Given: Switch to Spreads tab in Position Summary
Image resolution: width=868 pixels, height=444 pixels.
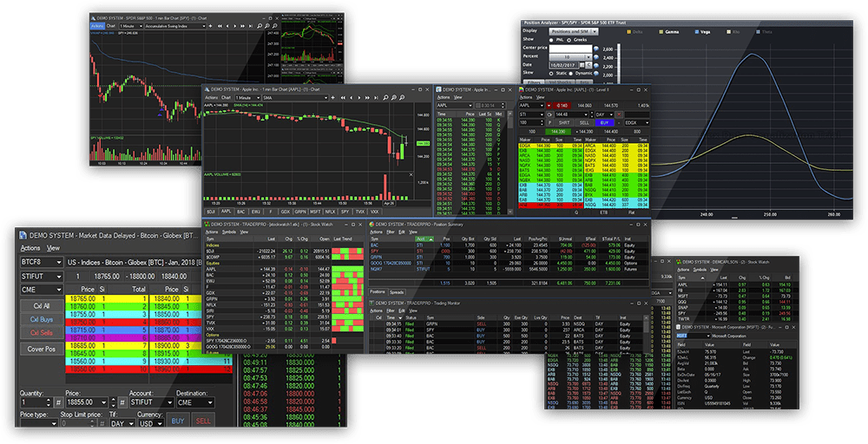Looking at the screenshot, I should pyautogui.click(x=397, y=292).
